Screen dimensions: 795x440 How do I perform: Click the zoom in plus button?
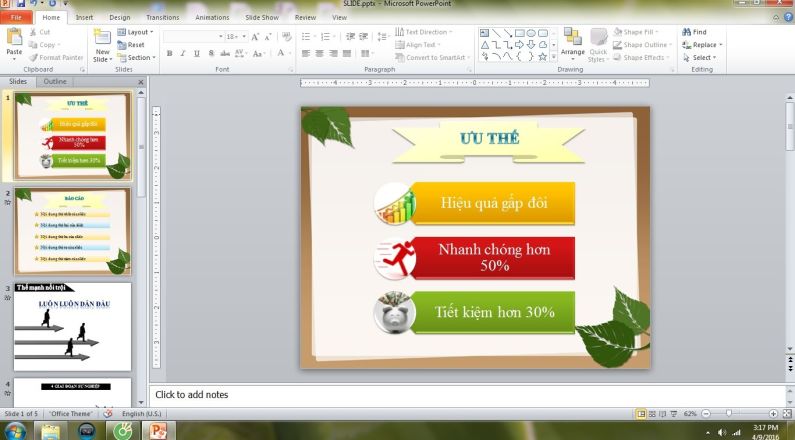click(773, 414)
